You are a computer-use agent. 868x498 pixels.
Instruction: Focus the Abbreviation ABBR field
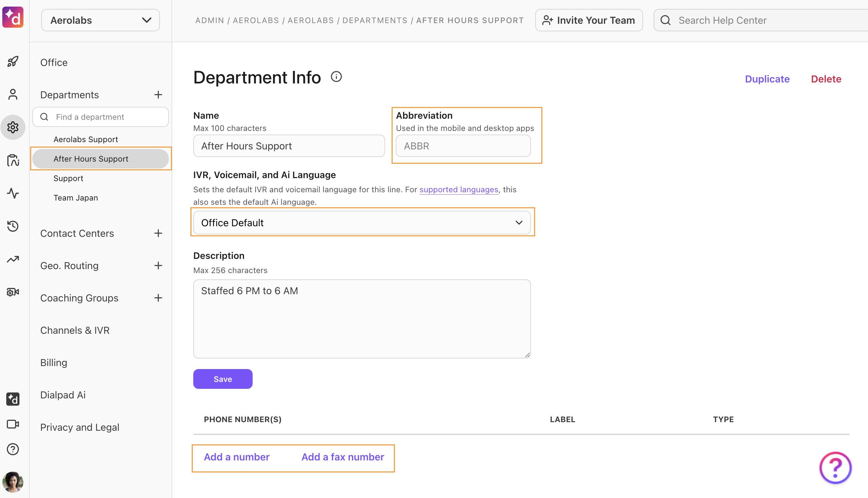463,146
